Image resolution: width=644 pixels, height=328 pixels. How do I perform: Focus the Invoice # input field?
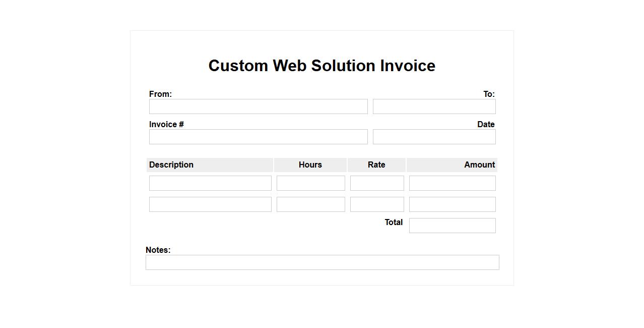(x=258, y=137)
